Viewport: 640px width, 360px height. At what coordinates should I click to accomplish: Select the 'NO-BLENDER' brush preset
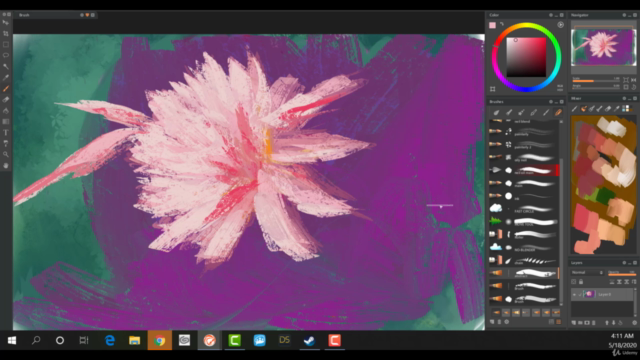coord(524,247)
